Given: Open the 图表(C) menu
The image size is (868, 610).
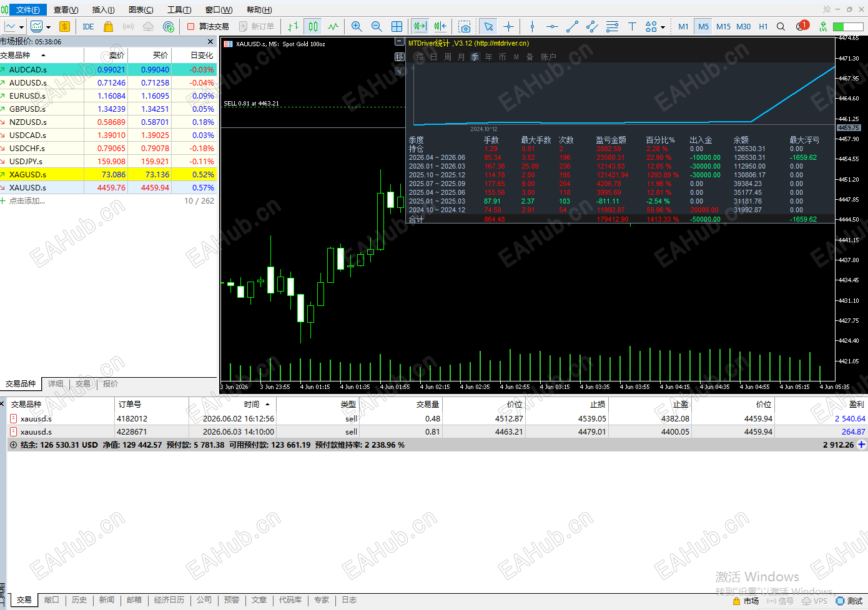Looking at the screenshot, I should pyautogui.click(x=141, y=9).
